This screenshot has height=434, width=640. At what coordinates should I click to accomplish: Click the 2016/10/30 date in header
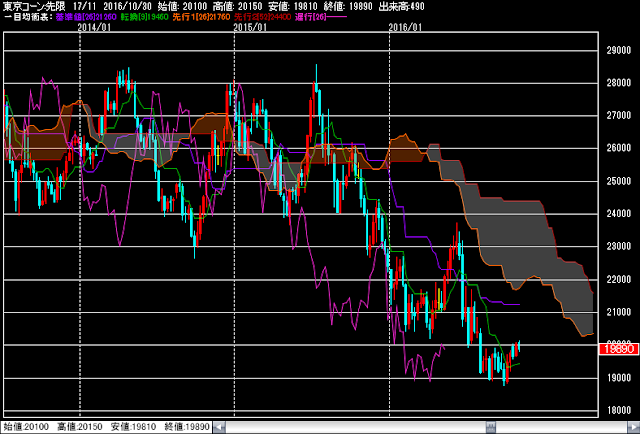pyautogui.click(x=127, y=6)
